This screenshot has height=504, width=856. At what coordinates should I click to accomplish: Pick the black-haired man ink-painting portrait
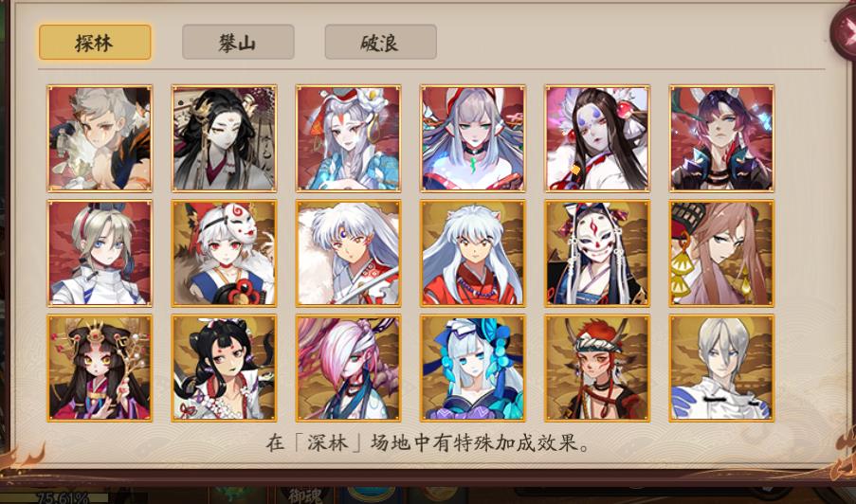(224, 138)
